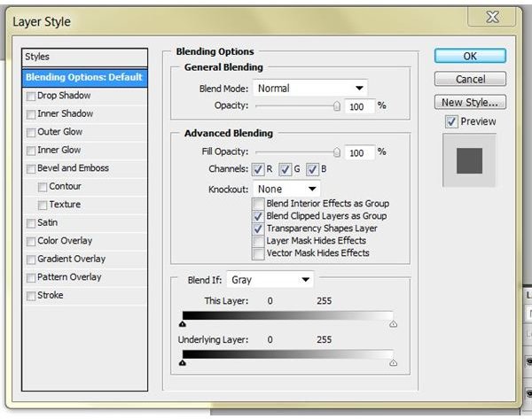Click Underlying Layer black point slider
532x419 pixels.
tap(183, 363)
